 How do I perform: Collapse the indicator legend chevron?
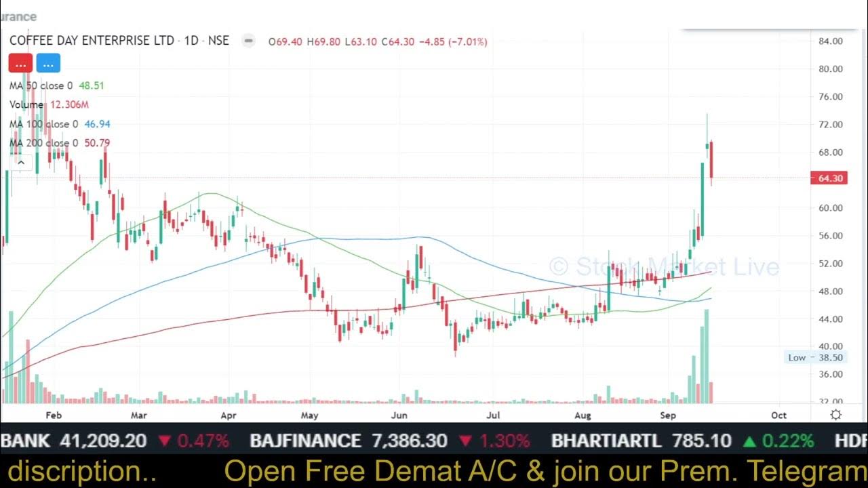tap(21, 162)
